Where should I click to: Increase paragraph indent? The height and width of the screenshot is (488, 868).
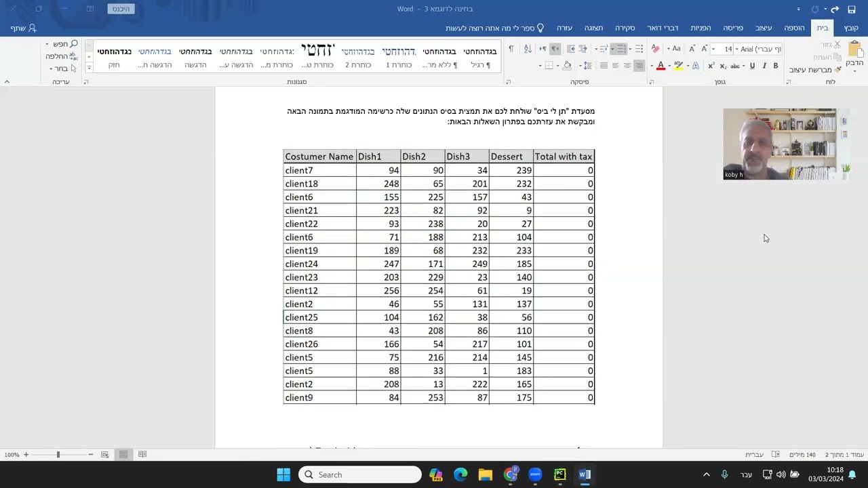point(570,49)
